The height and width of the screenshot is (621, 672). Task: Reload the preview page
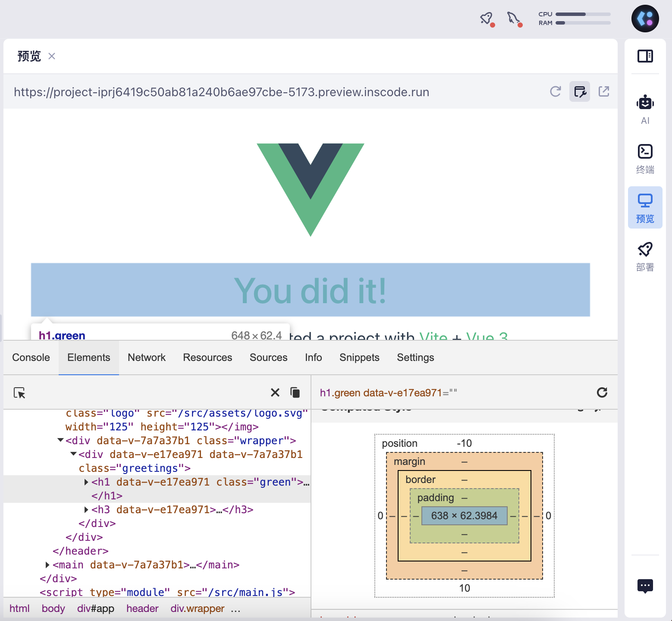tap(556, 91)
